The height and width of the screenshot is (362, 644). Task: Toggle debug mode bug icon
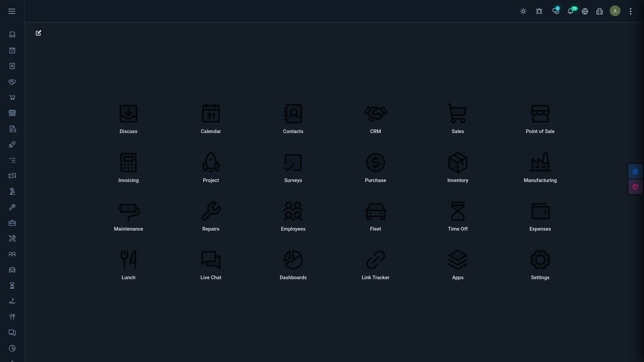click(x=539, y=11)
